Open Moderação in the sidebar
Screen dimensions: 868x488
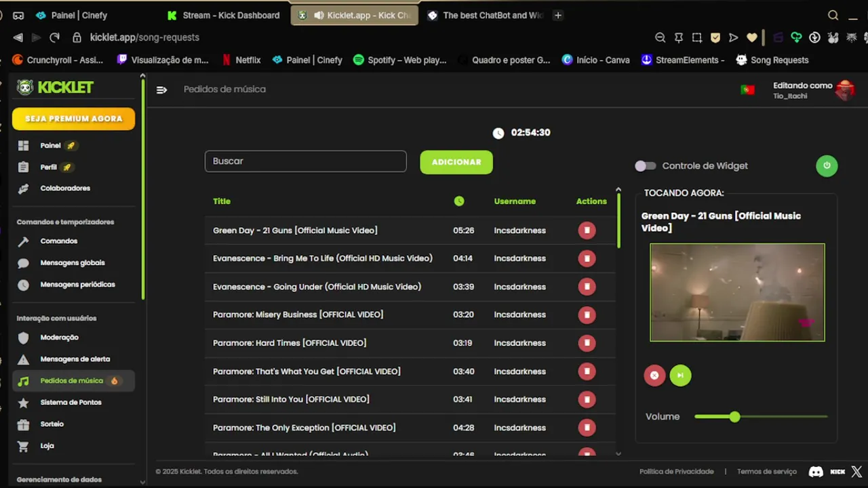(60, 338)
